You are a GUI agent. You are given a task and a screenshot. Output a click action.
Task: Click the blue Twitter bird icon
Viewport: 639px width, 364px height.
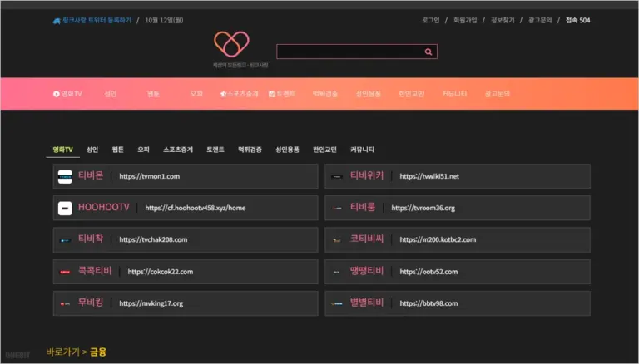(x=57, y=21)
